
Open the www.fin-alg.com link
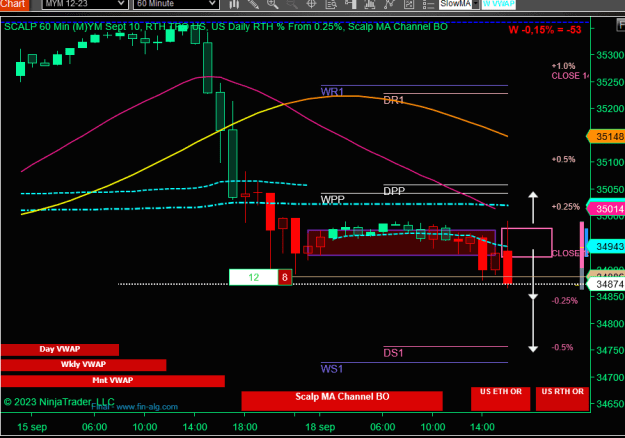pos(147,407)
